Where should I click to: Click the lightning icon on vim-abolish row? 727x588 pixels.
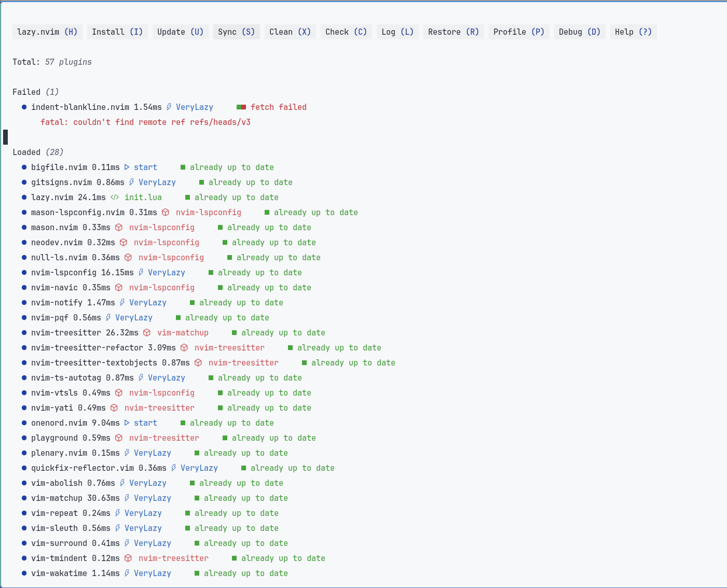122,483
